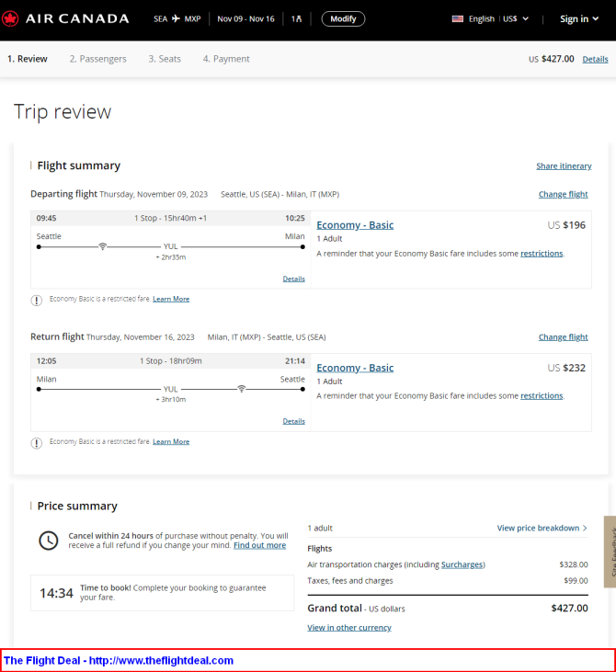Click the warning icon under the return flight
The image size is (616, 672).
pos(37,443)
